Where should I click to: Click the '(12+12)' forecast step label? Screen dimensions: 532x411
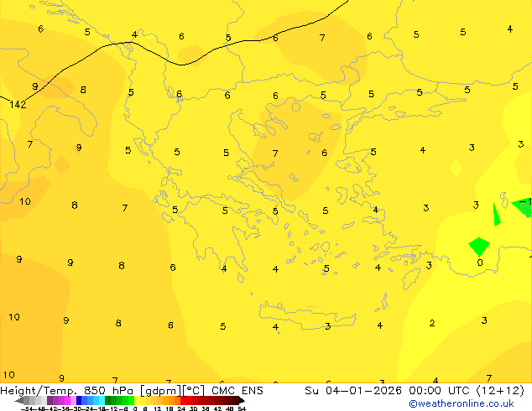click(500, 391)
